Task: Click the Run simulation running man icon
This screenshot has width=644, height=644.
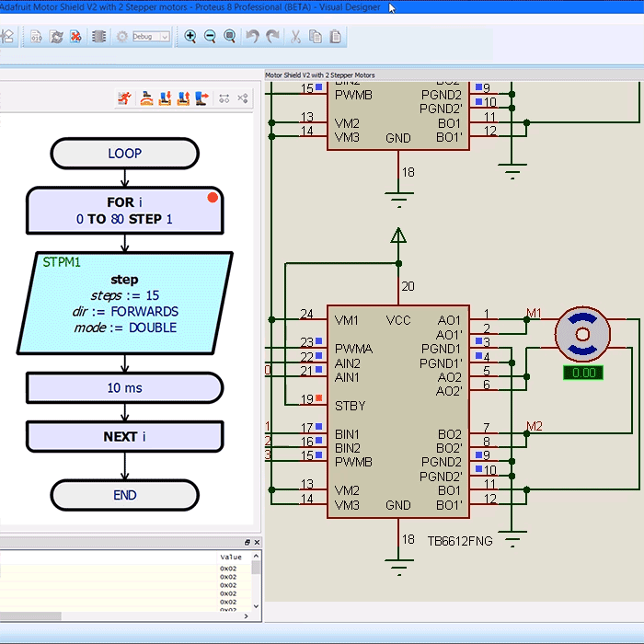Action: click(124, 98)
